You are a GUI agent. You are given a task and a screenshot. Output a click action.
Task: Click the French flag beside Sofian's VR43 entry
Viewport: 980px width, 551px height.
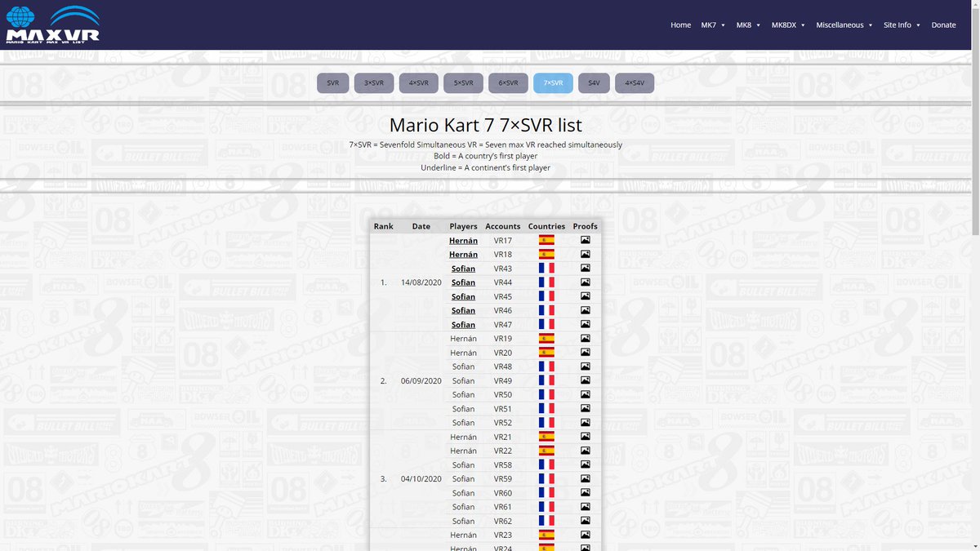(x=546, y=268)
